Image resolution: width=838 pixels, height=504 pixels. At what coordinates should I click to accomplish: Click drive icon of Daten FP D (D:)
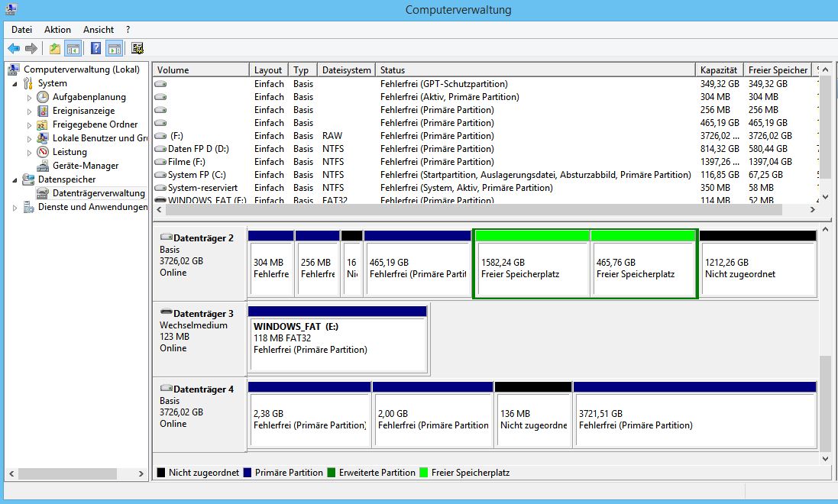tap(160, 149)
